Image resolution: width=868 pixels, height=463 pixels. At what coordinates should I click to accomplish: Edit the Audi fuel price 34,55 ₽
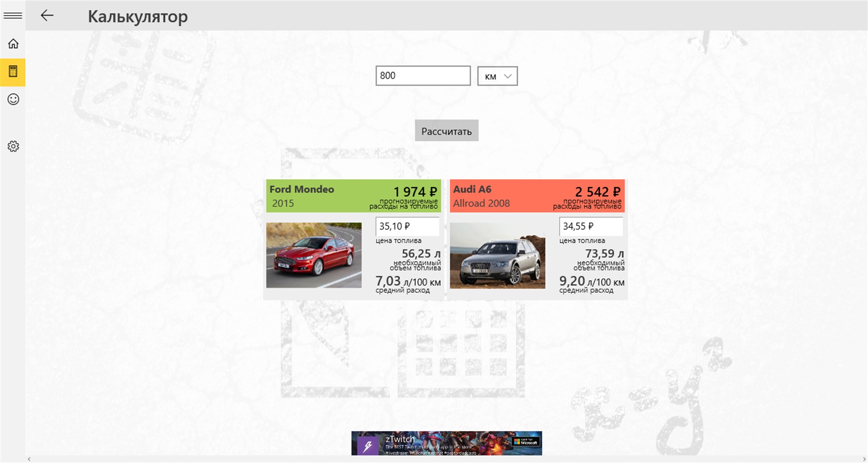tap(590, 226)
